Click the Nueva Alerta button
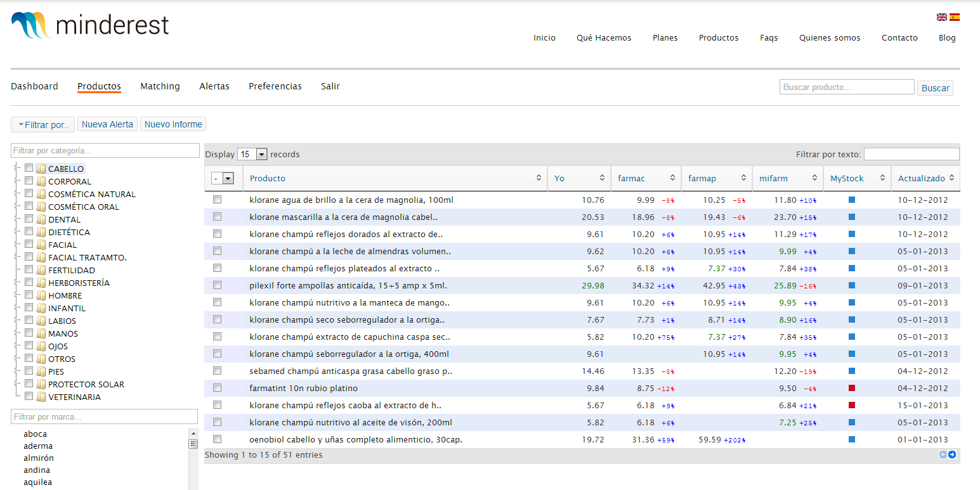Image resolution: width=980 pixels, height=490 pixels. 107,124
